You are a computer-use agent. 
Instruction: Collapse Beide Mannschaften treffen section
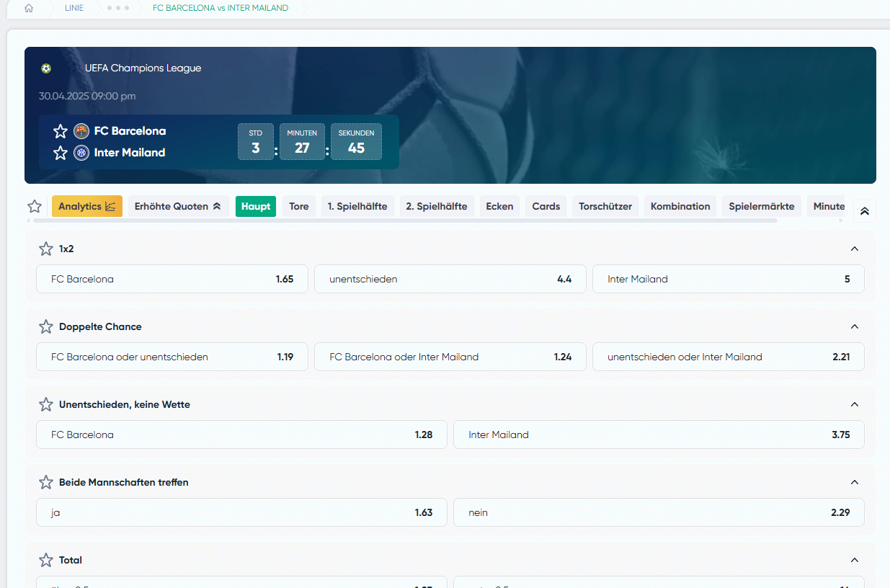coord(855,482)
